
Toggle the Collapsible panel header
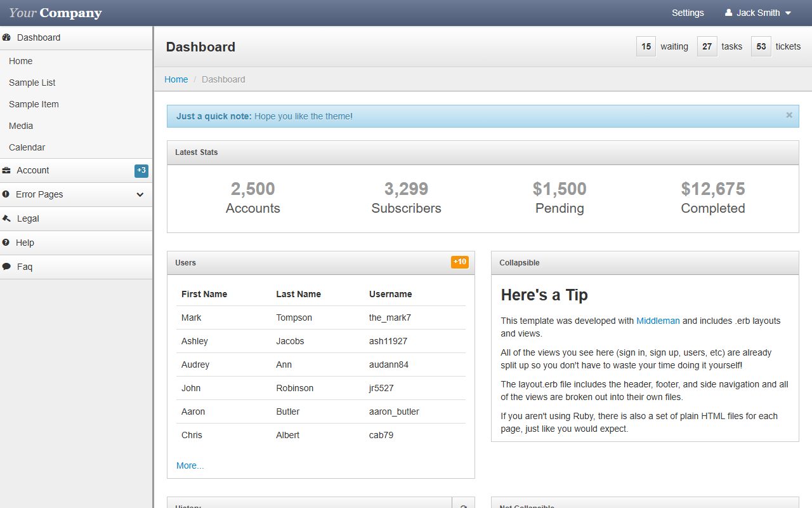pos(645,263)
